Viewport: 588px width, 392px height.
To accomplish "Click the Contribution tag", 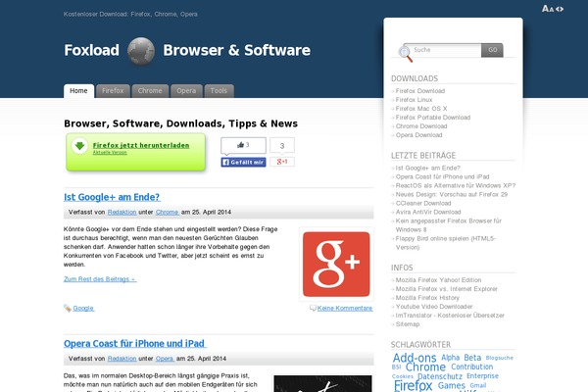I will pyautogui.click(x=472, y=367).
